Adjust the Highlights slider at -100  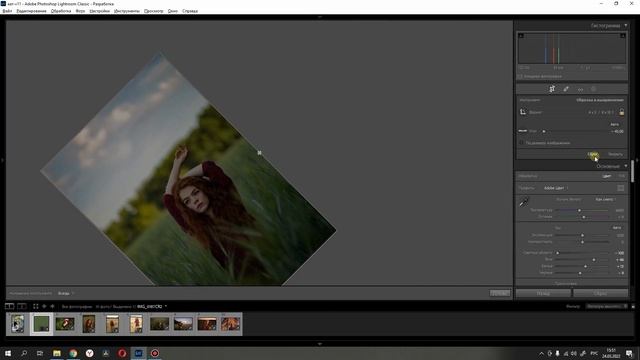558,253
